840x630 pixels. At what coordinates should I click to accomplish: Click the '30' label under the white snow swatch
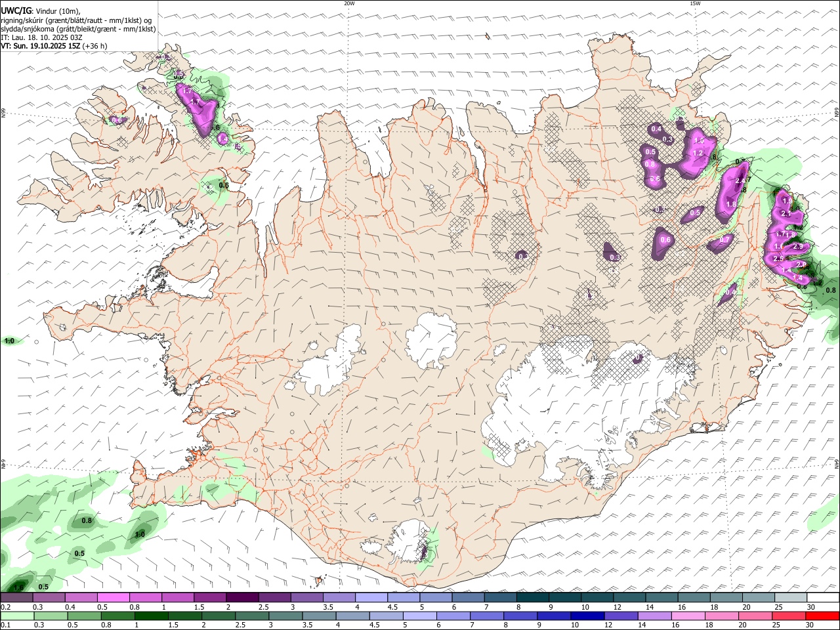pyautogui.click(x=811, y=608)
